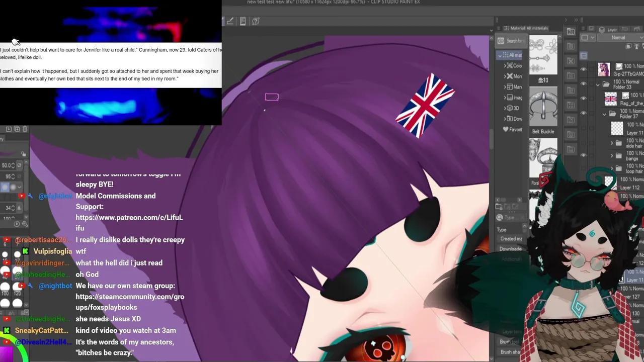Toggle the lock icon in brush panel
The width and height of the screenshot is (644, 362).
click(24, 154)
